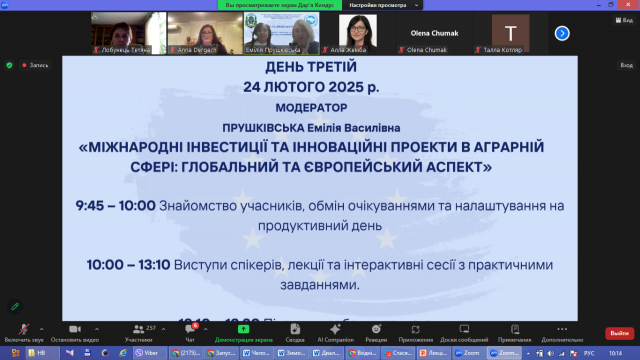
Task: Stop camera with Остановить видео
Action: (75, 333)
